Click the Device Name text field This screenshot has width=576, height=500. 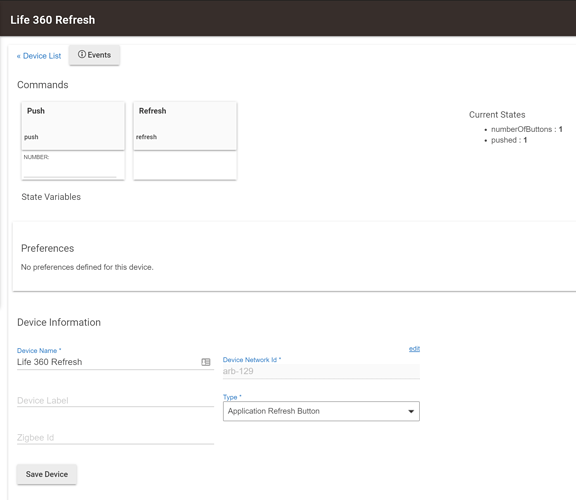click(x=108, y=362)
